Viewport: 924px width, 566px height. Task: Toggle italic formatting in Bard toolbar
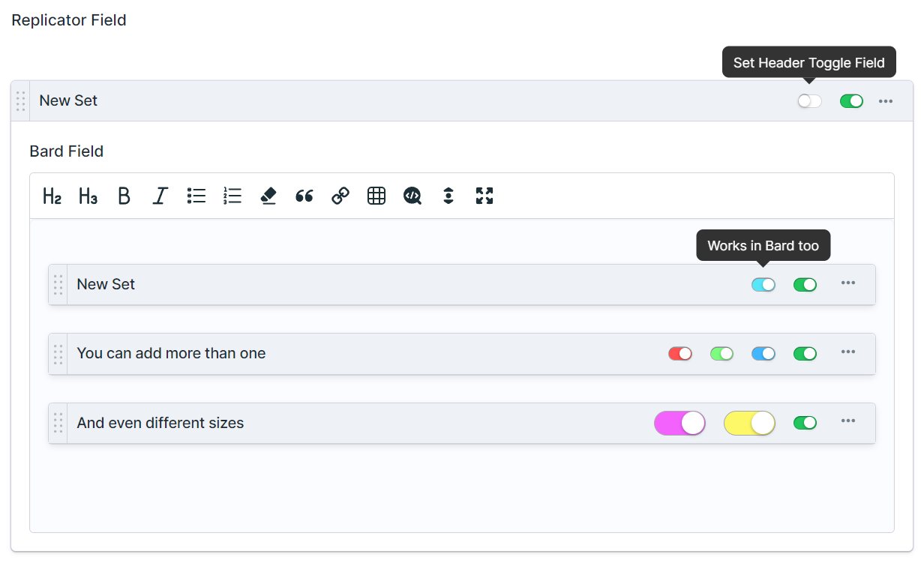point(160,196)
